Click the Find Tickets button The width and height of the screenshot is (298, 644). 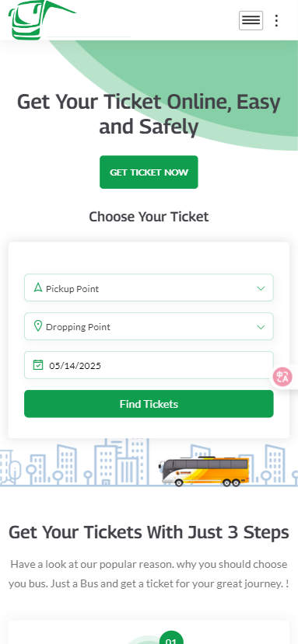149,404
